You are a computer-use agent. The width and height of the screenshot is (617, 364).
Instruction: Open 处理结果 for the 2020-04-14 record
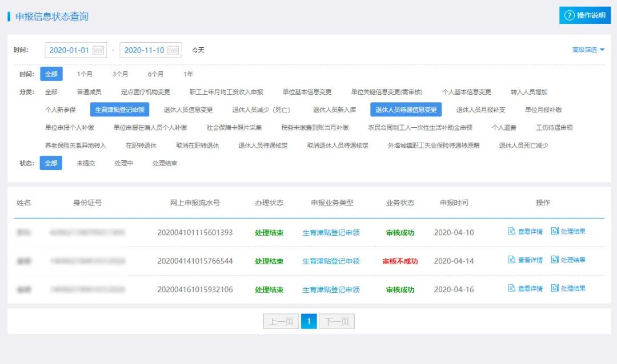568,260
